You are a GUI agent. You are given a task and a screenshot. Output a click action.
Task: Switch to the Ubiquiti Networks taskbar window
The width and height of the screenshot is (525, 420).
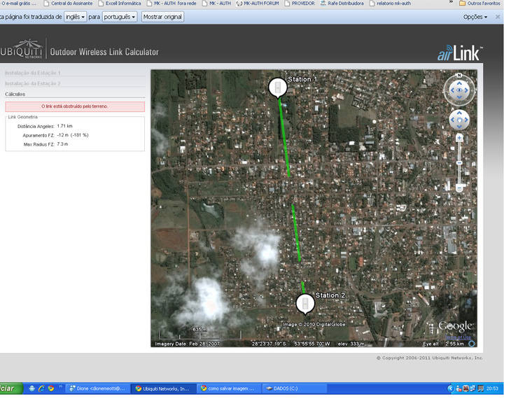pyautogui.click(x=162, y=388)
